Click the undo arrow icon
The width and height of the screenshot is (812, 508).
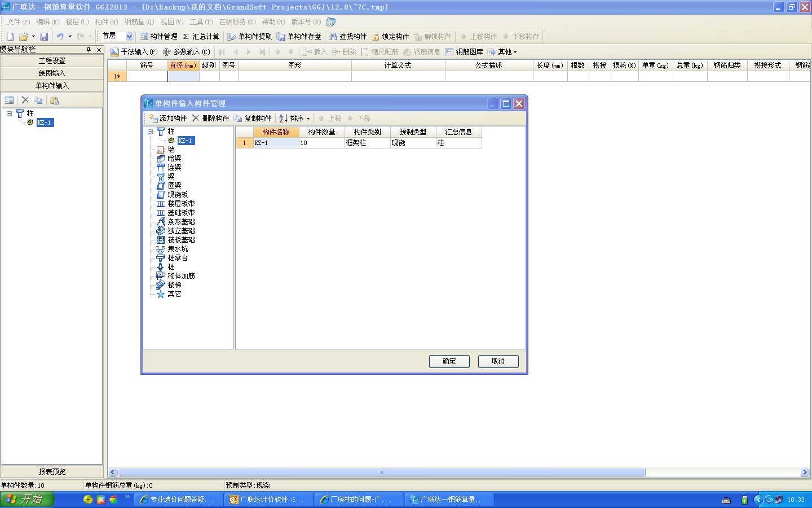tap(60, 37)
